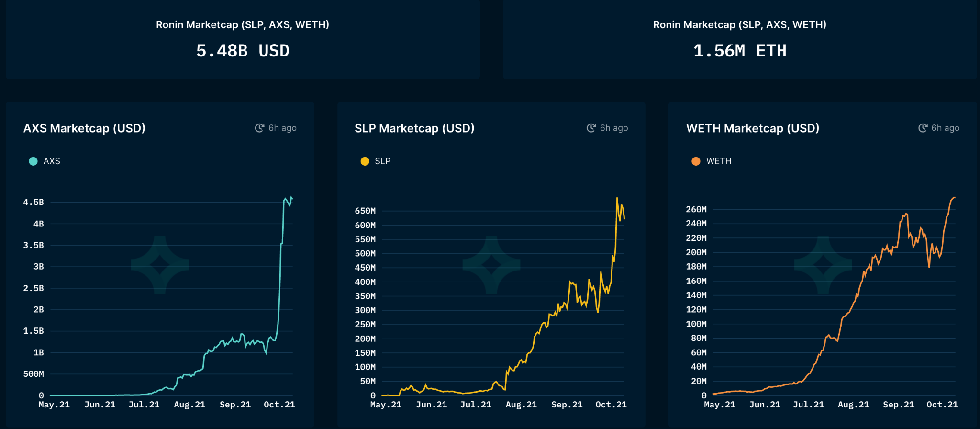Click the SLP line peak above 650M
Screen dimensions: 980x429
tap(617, 198)
